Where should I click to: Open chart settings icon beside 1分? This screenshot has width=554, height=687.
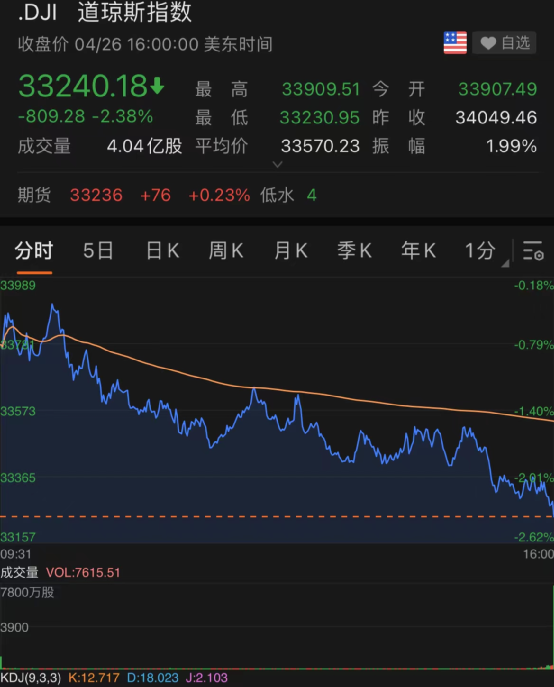click(533, 251)
